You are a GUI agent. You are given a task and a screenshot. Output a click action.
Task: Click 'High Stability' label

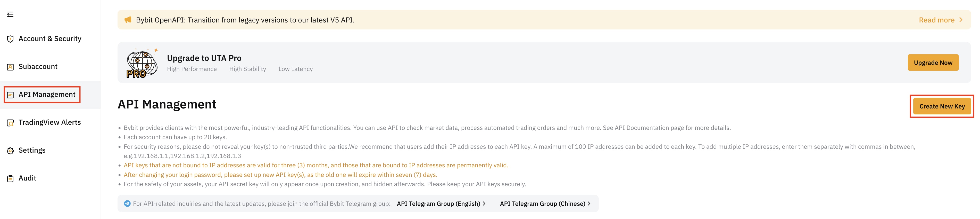[247, 69]
